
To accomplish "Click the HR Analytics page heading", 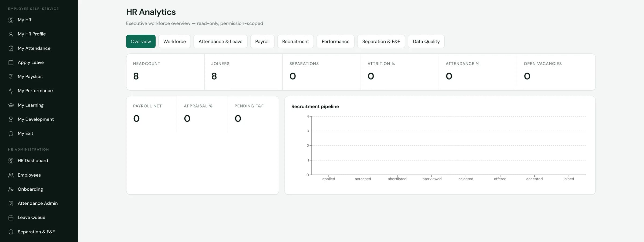I will coord(151,12).
